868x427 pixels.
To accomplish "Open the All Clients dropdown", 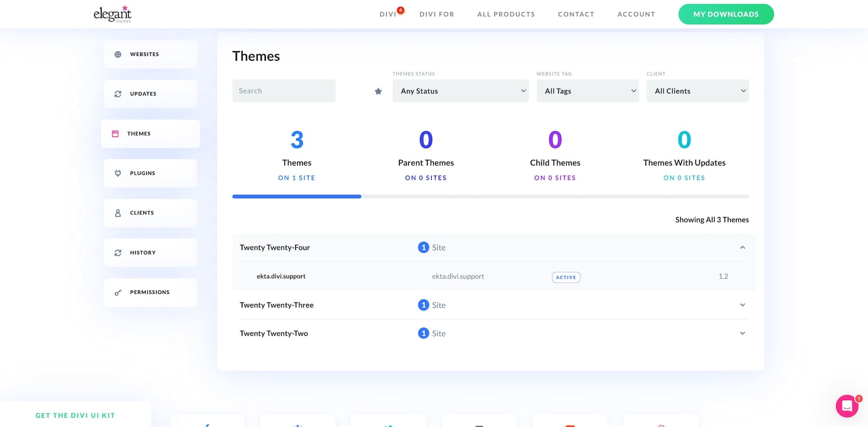I will (x=698, y=91).
